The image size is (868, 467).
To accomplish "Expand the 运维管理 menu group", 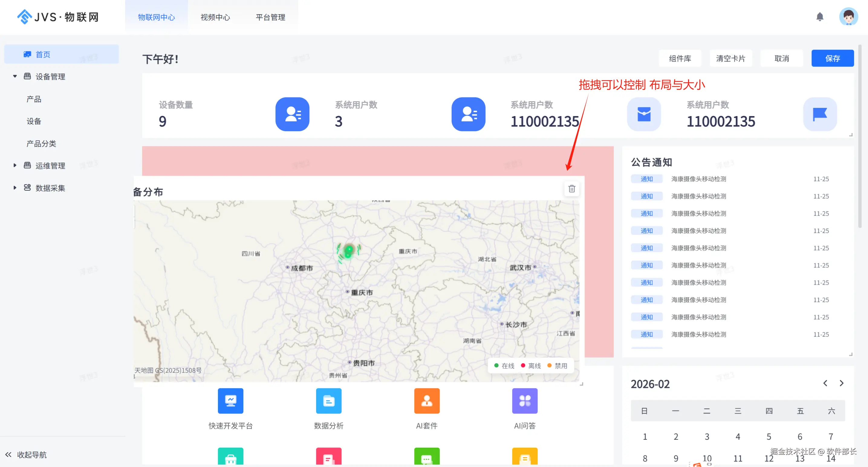I will click(x=15, y=165).
